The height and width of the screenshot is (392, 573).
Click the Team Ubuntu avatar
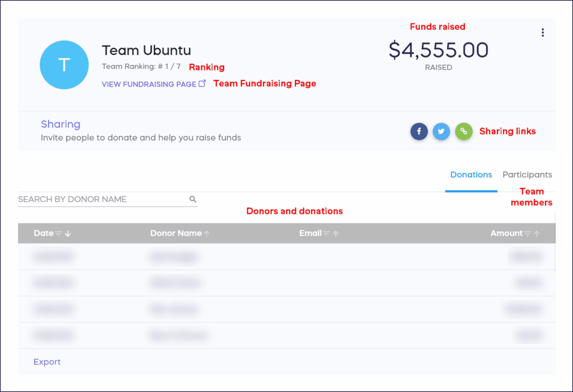[x=64, y=65]
